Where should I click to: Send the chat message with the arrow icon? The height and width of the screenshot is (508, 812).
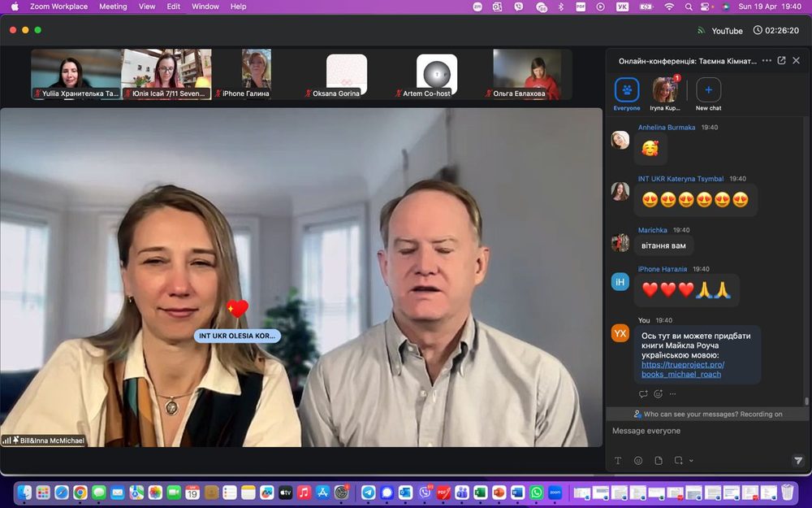798,460
